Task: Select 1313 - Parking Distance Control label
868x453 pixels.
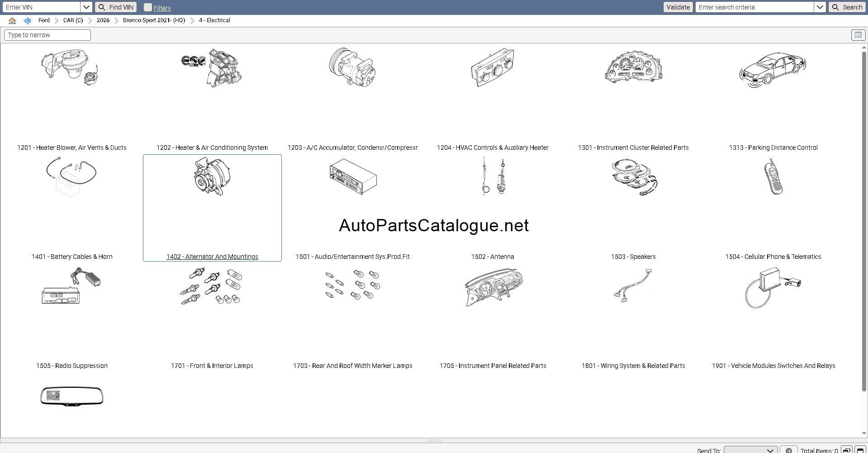Action: point(773,148)
